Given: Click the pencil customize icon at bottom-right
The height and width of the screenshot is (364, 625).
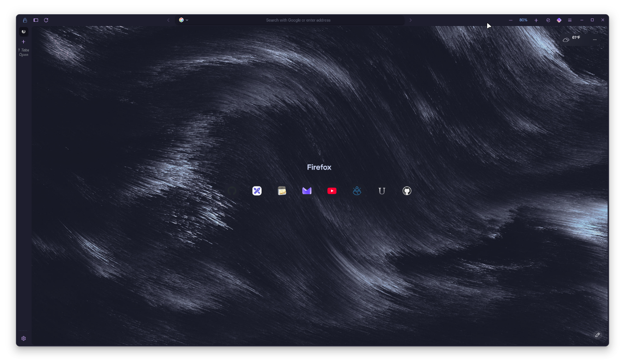Looking at the screenshot, I should pos(598,335).
